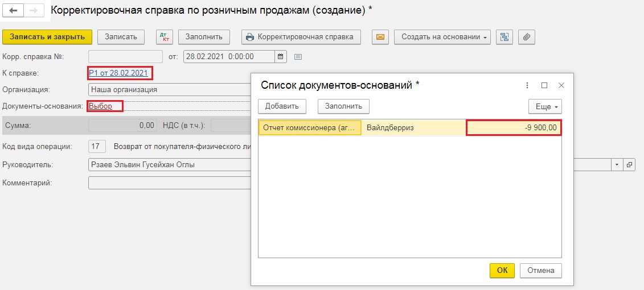Click the yellow Записать и закрыть button

coord(47,37)
